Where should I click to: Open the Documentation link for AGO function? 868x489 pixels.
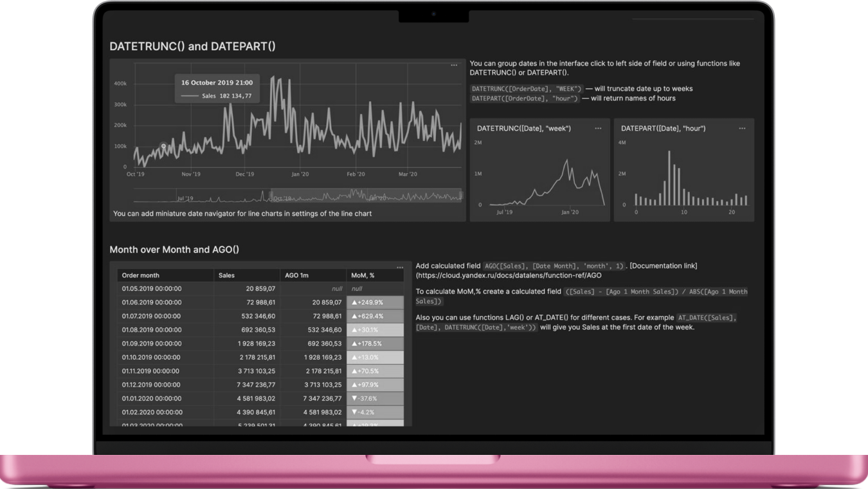(664, 266)
